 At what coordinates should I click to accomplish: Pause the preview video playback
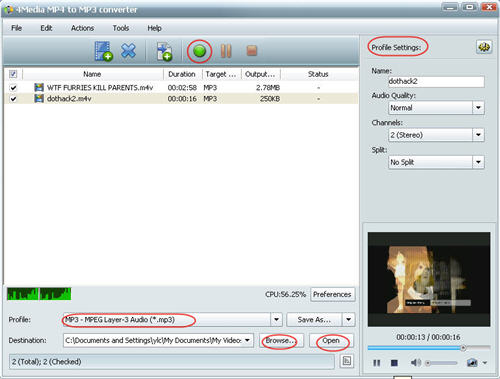pyautogui.click(x=377, y=363)
